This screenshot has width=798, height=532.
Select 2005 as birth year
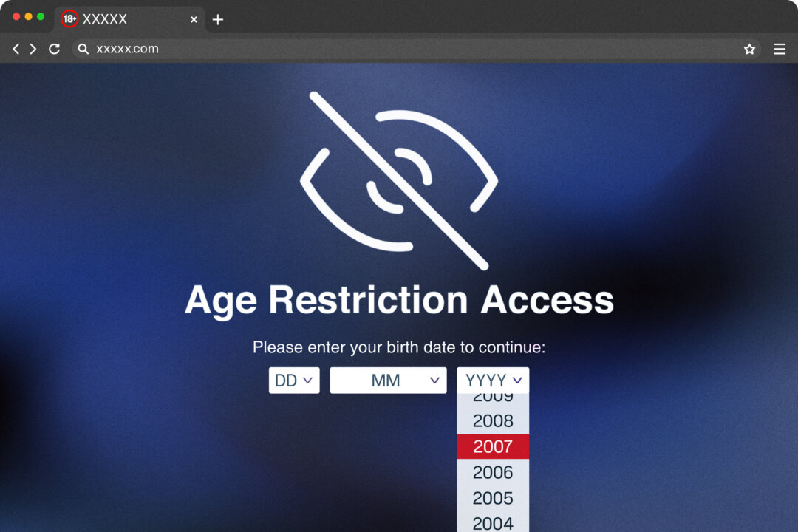pos(493,497)
